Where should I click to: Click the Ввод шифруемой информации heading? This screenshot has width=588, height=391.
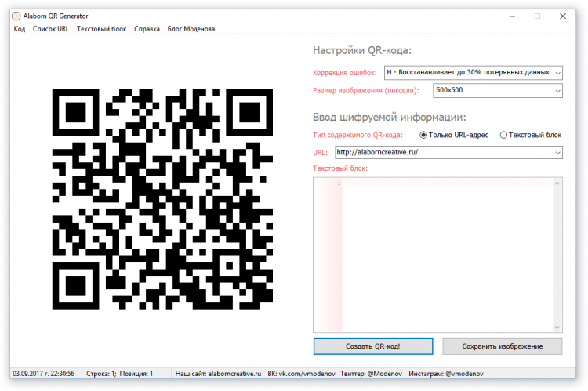click(x=389, y=117)
